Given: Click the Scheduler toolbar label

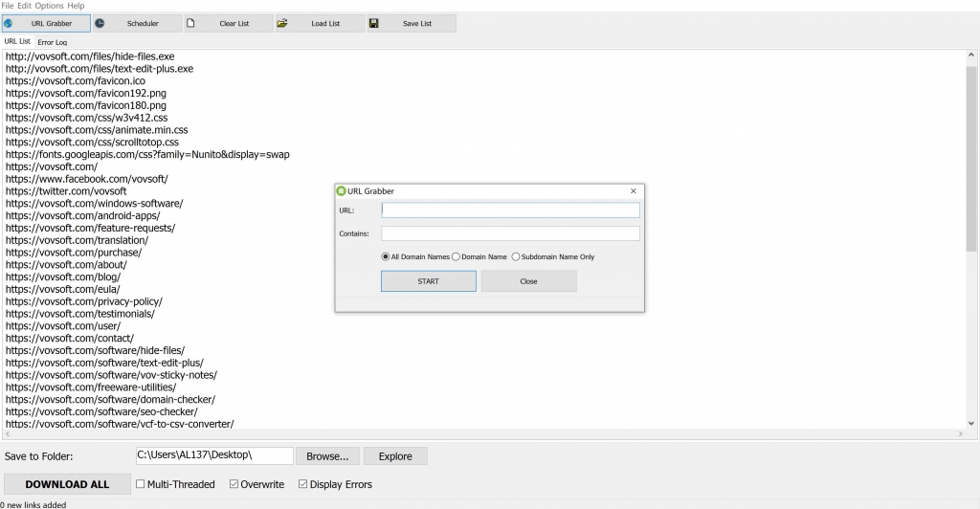Looking at the screenshot, I should 143,24.
